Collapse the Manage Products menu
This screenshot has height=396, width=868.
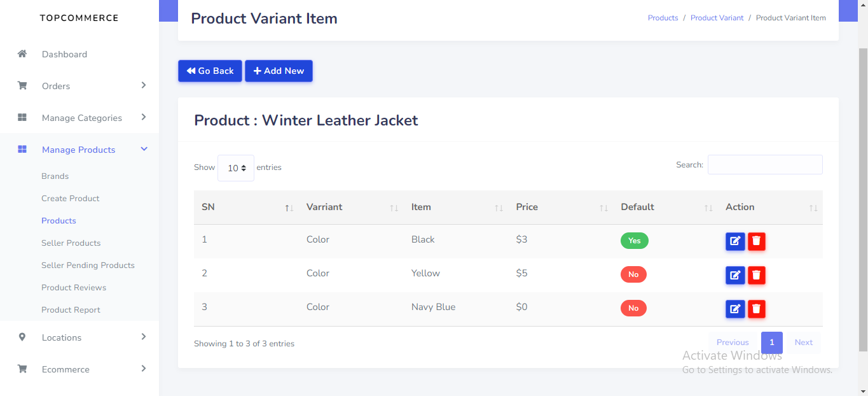(78, 150)
